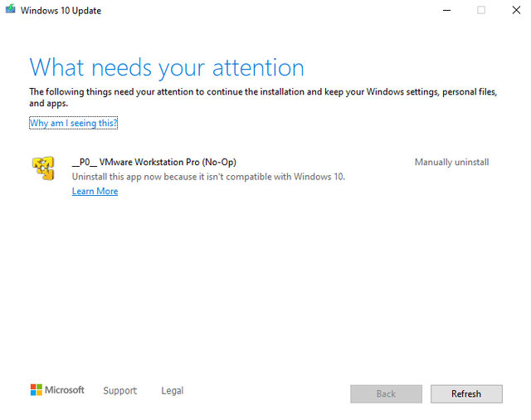This screenshot has width=531, height=420.
Task: Click the "Uninstall this app now" description text
Action: tap(208, 177)
